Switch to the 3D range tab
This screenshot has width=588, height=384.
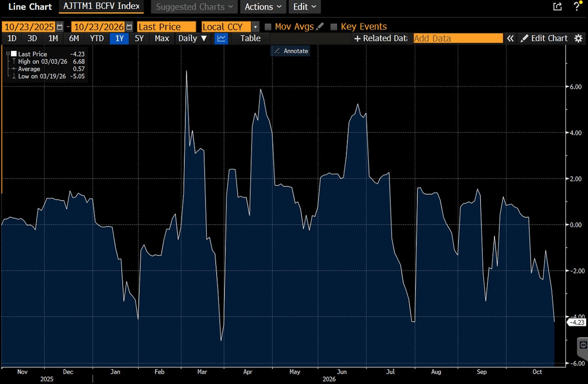click(x=32, y=38)
